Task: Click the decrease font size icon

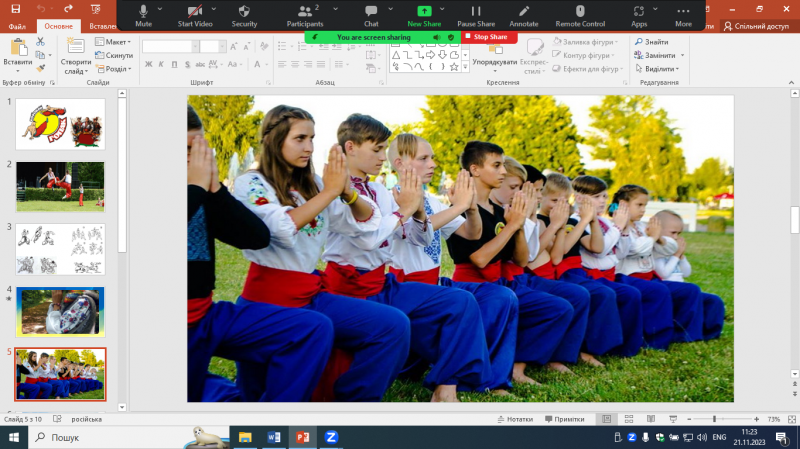Action: point(246,46)
